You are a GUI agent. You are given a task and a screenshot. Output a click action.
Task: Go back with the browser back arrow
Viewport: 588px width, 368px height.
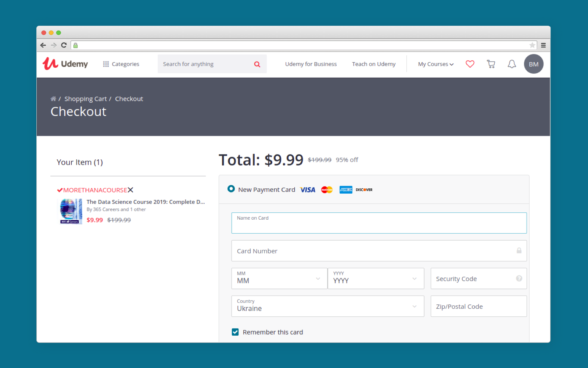[x=43, y=45]
